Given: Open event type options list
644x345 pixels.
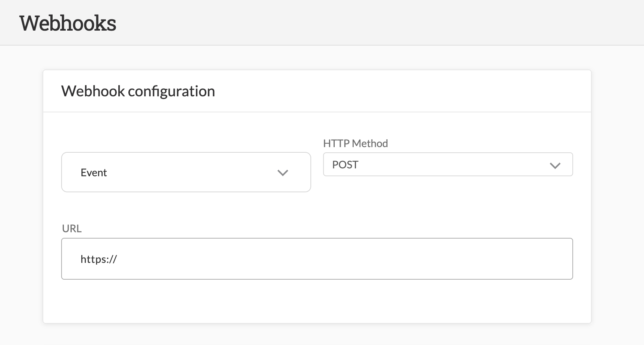Looking at the screenshot, I should point(186,172).
